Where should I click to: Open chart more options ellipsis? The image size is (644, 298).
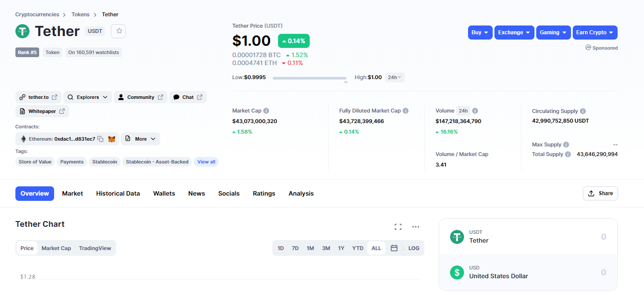pyautogui.click(x=416, y=227)
